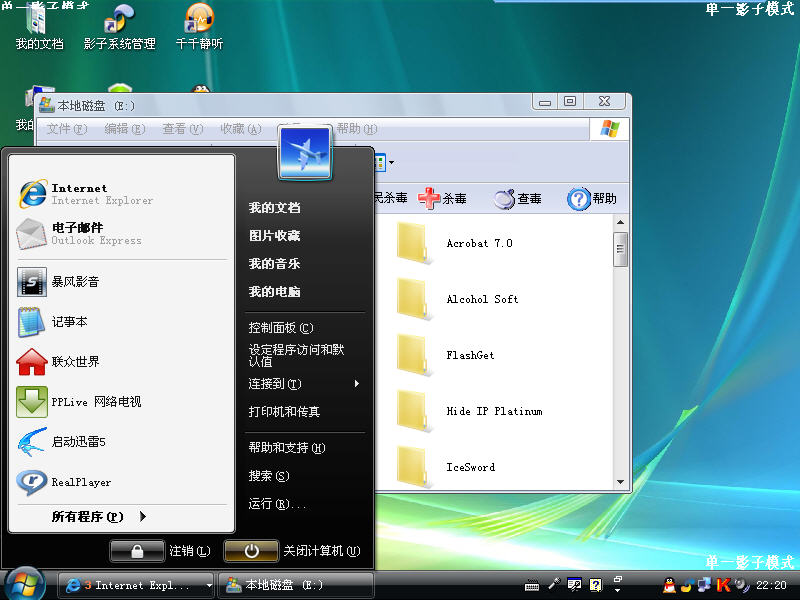Switch to Internet Explorer taskbar button
The image size is (800, 600).
coord(137,585)
